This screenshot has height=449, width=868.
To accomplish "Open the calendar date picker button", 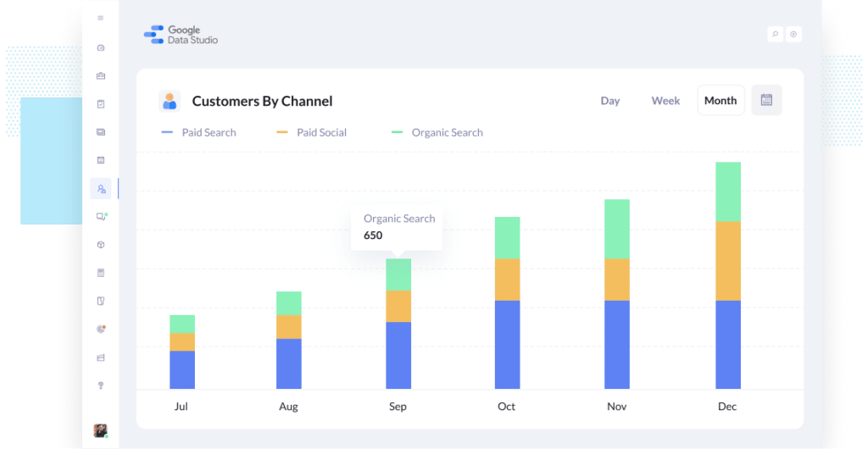I will point(766,100).
